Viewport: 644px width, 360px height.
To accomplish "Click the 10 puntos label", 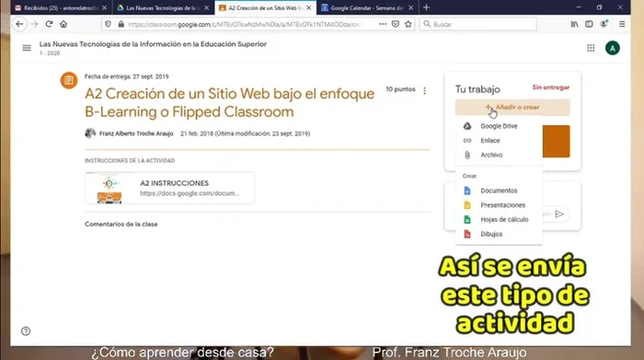I will [400, 89].
